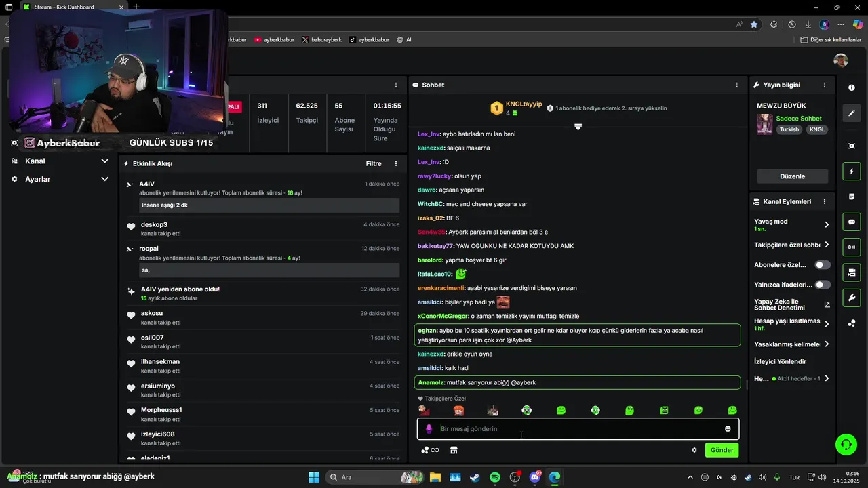
Task: Open new browser tab
Action: [x=136, y=7]
